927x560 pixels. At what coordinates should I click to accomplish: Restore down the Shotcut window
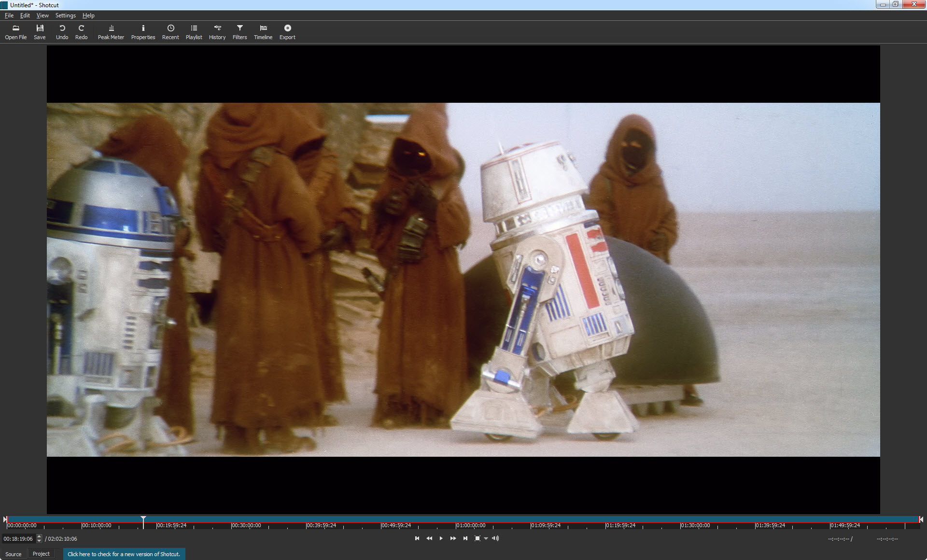click(896, 4)
